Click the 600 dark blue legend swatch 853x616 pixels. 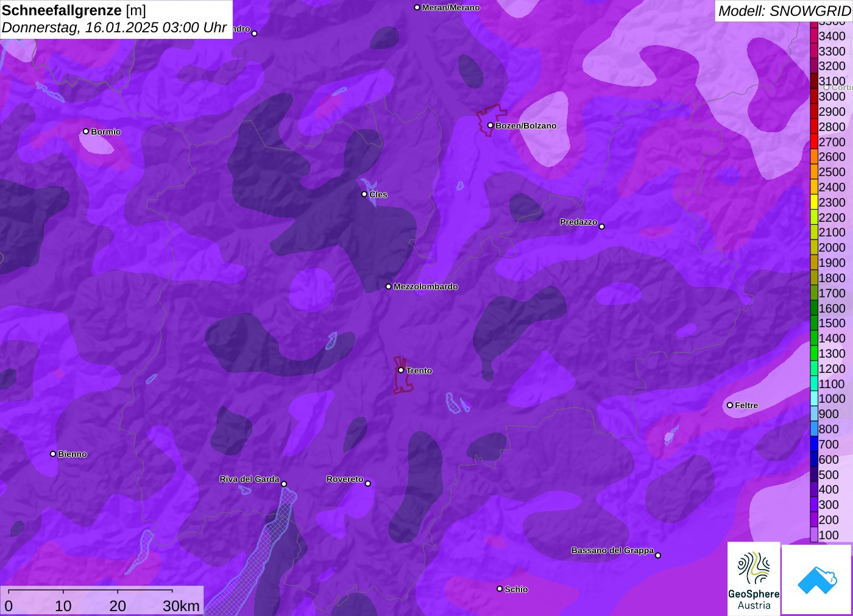coord(814,459)
